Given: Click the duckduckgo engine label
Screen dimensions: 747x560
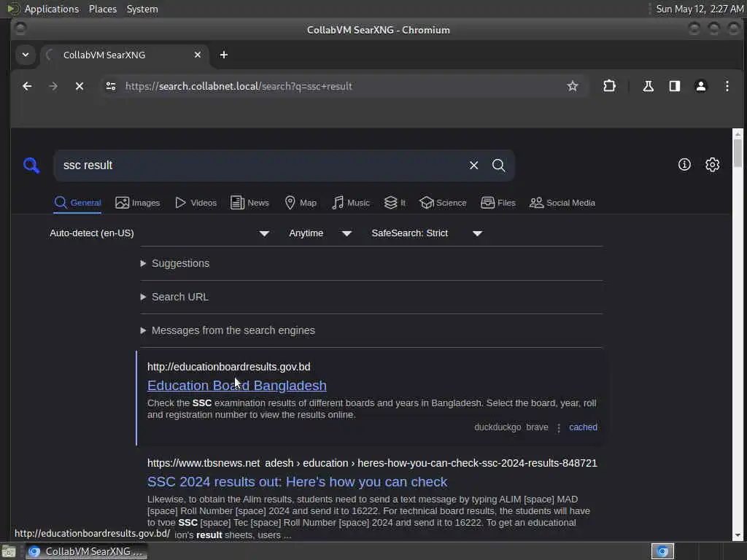Looking at the screenshot, I should coord(498,427).
